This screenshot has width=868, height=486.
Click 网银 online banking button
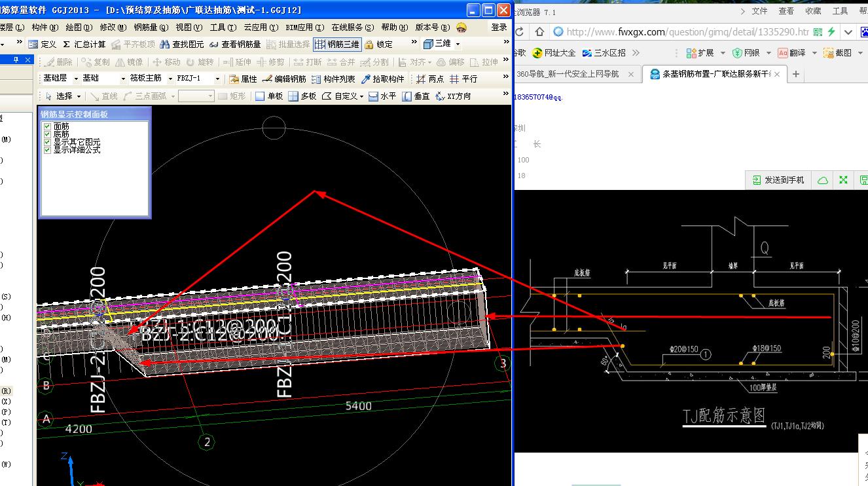746,52
